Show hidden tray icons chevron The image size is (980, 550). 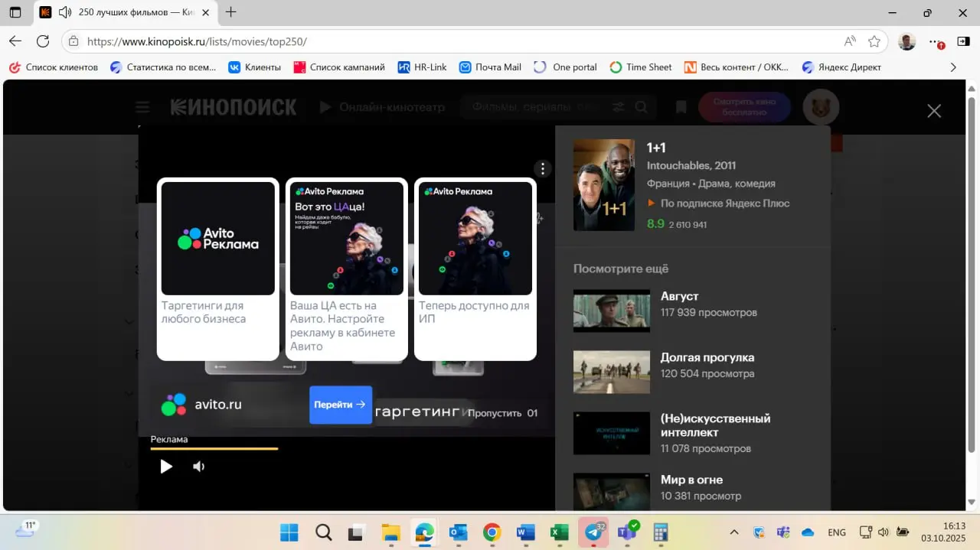(x=733, y=532)
